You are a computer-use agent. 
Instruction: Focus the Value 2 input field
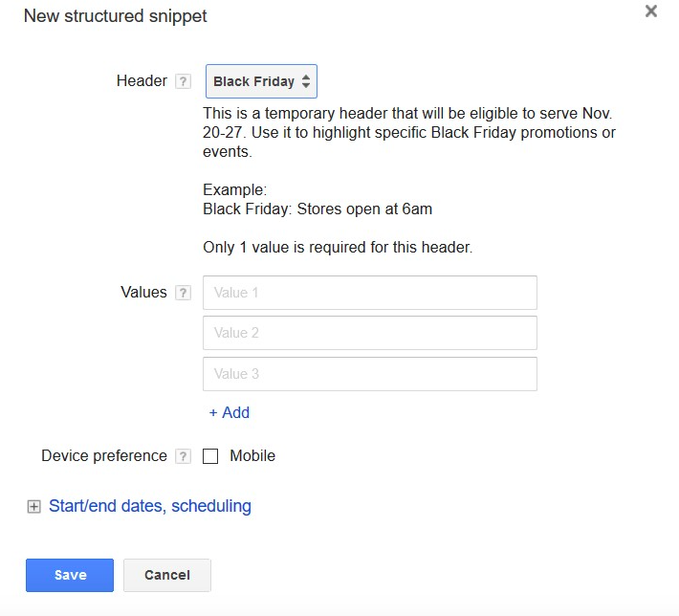coord(370,333)
